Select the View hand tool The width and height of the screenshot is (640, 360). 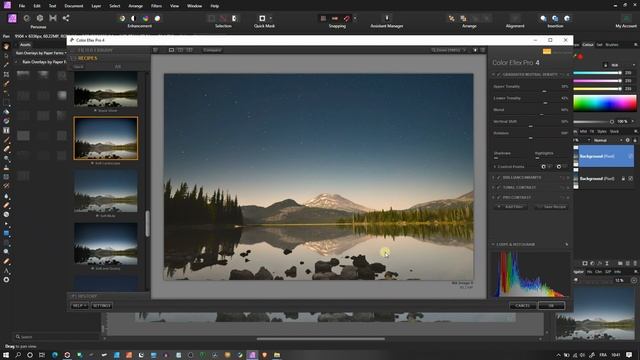(6, 46)
